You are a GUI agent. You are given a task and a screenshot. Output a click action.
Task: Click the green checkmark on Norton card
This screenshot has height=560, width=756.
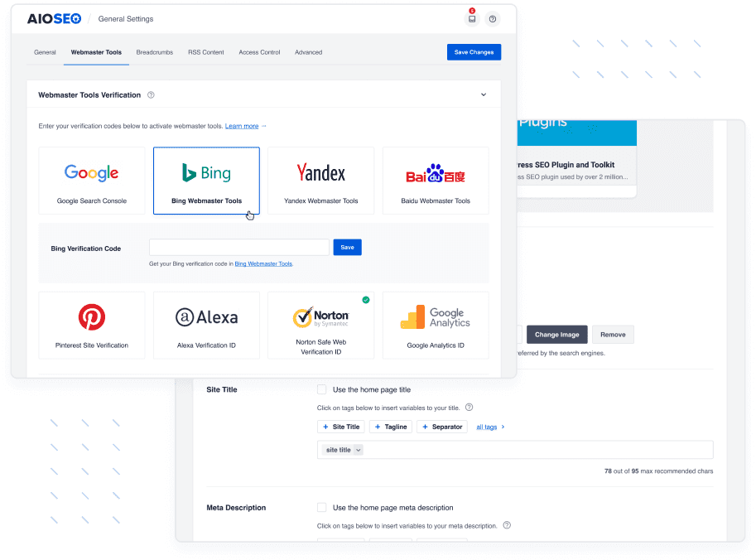(366, 300)
